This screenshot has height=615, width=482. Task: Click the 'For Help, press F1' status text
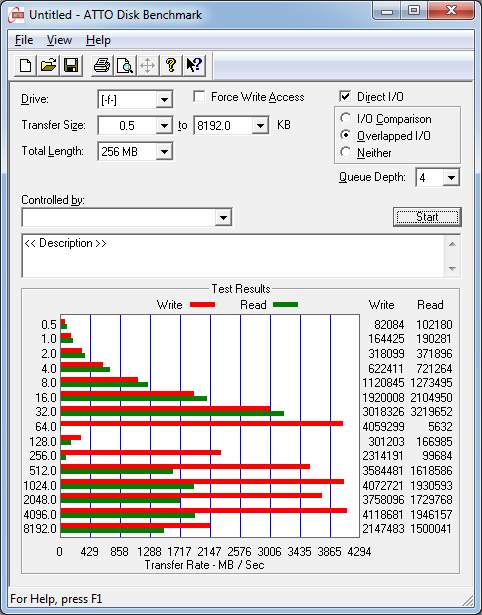click(x=56, y=599)
